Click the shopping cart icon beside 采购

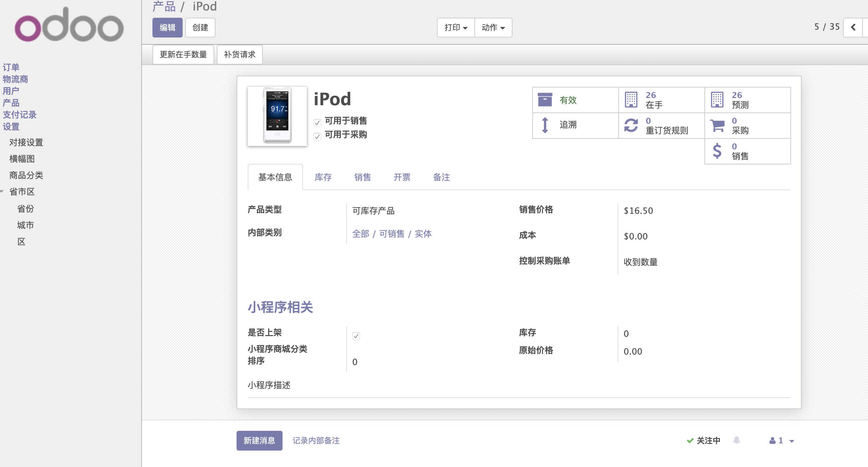coord(717,125)
